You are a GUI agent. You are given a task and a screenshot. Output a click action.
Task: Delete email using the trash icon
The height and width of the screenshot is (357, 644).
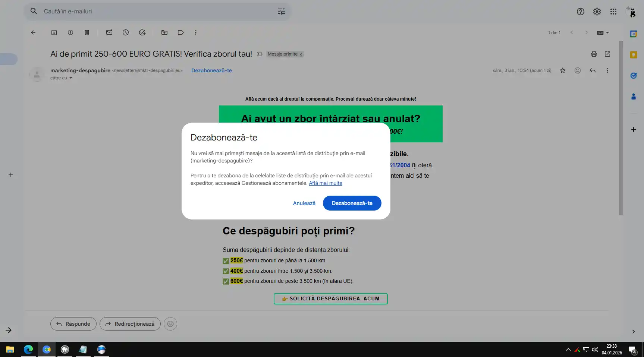(87, 32)
